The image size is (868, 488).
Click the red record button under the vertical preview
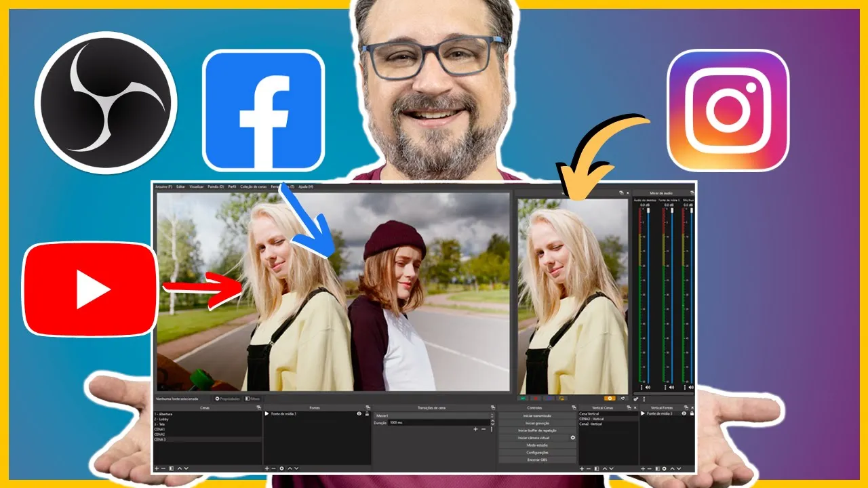pyautogui.click(x=536, y=399)
